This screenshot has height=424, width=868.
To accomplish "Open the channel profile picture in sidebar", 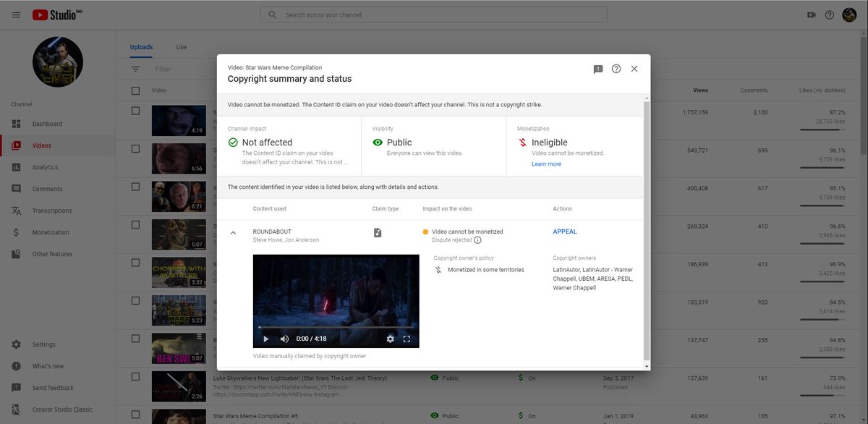I will pyautogui.click(x=58, y=62).
